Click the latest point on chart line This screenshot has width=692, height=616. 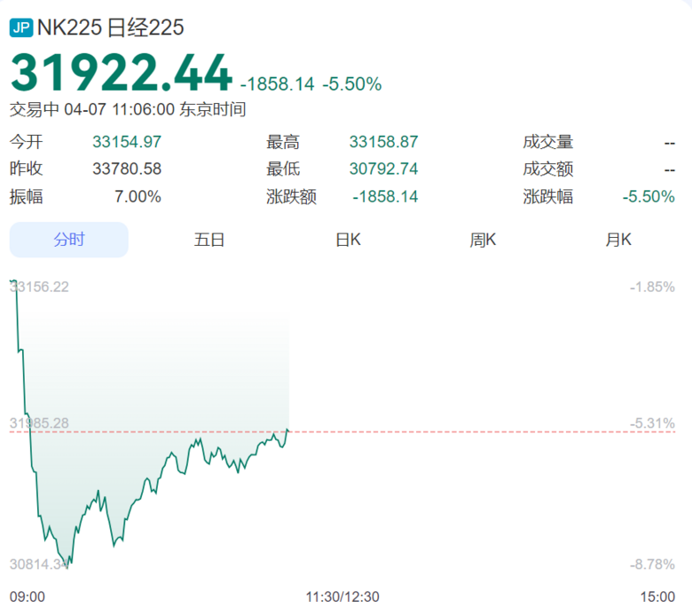pos(287,430)
